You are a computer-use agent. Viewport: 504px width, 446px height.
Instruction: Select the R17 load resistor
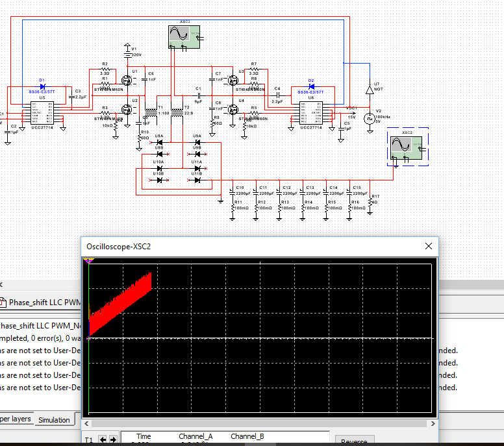[371, 202]
